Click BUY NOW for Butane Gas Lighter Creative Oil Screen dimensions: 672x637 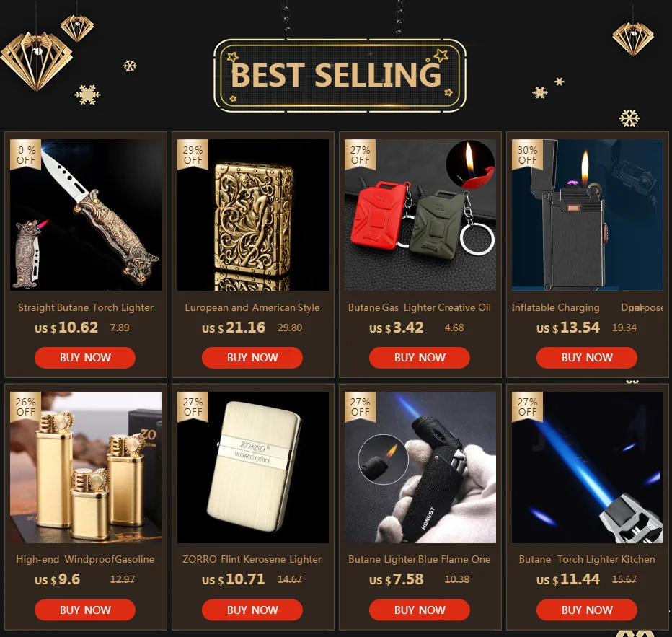(419, 358)
